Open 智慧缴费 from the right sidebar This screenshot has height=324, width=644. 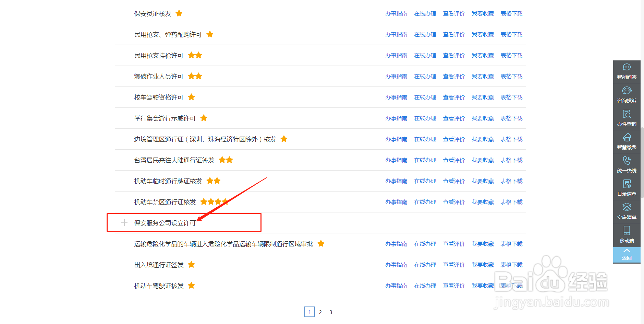[x=627, y=141]
